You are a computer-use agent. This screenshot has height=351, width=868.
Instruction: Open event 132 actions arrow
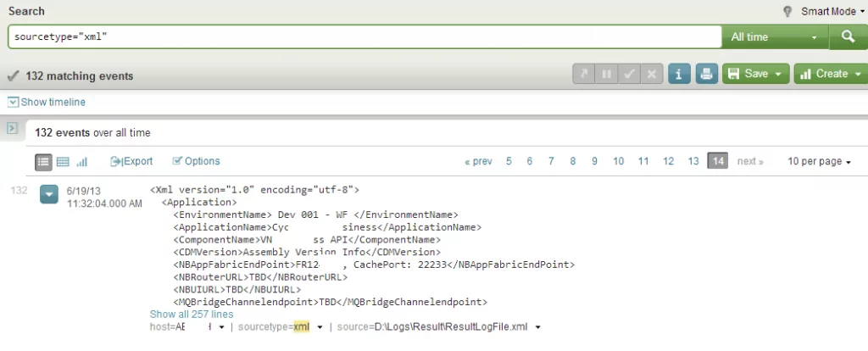(x=49, y=196)
